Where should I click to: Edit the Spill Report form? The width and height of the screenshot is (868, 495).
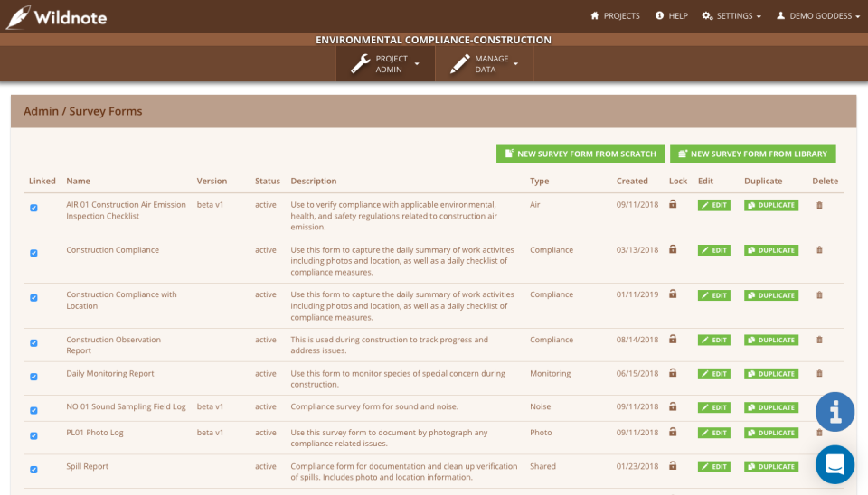[x=714, y=467]
